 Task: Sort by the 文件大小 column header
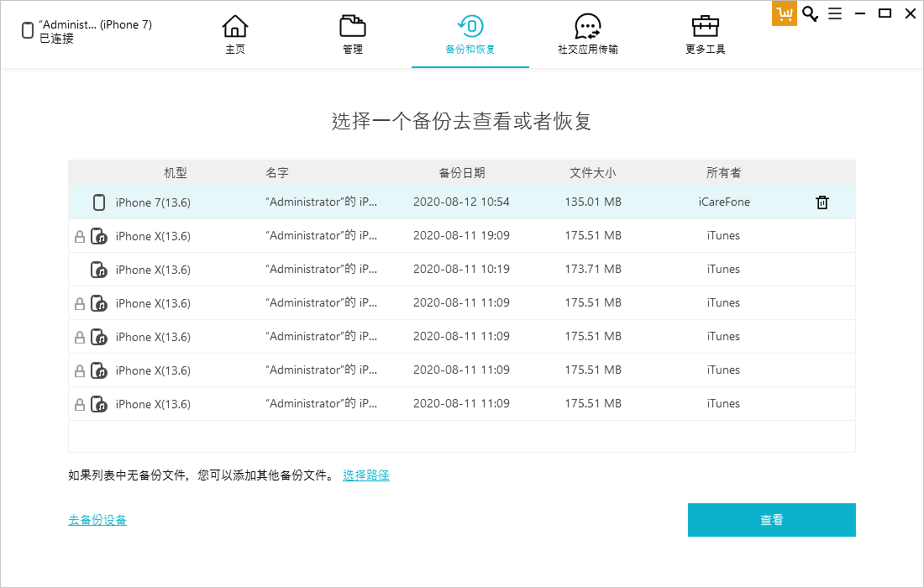[x=592, y=173]
